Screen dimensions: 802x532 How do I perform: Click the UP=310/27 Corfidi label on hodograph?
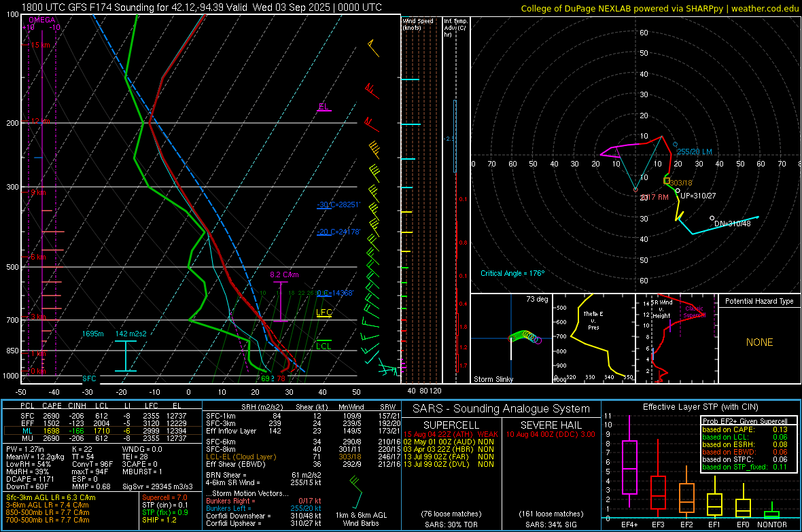point(698,196)
